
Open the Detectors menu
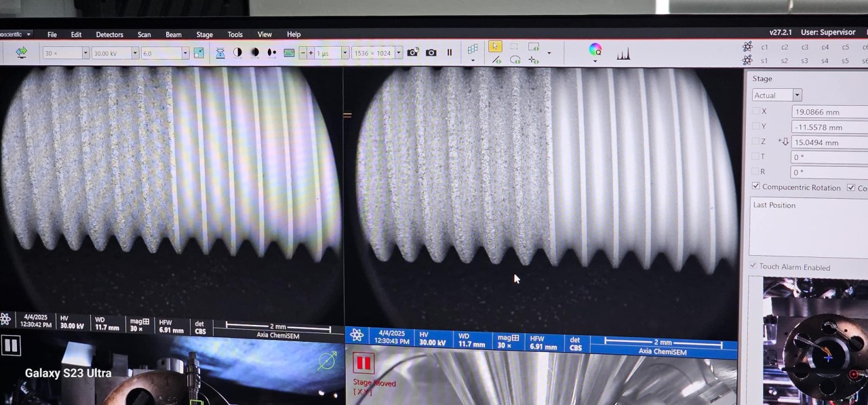click(x=109, y=35)
